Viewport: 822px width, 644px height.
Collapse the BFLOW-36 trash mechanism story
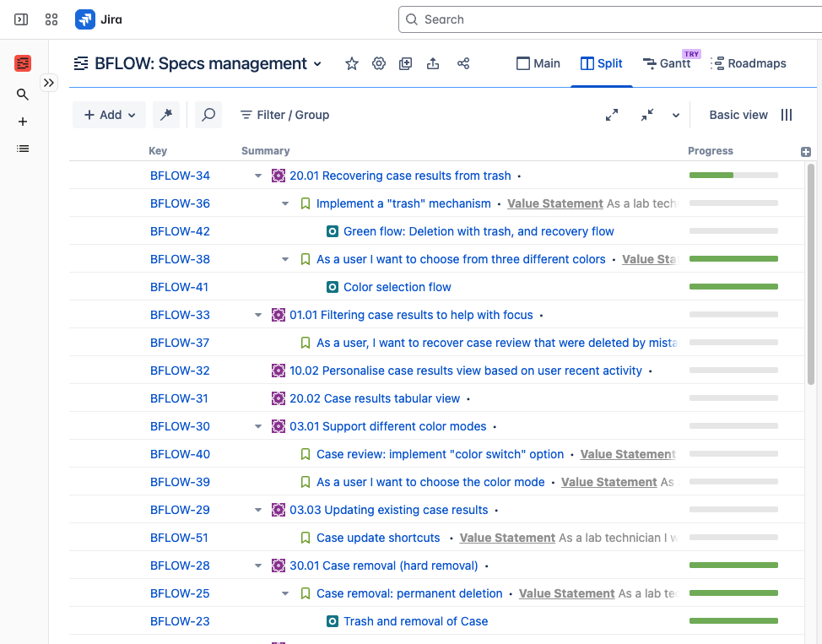[285, 203]
